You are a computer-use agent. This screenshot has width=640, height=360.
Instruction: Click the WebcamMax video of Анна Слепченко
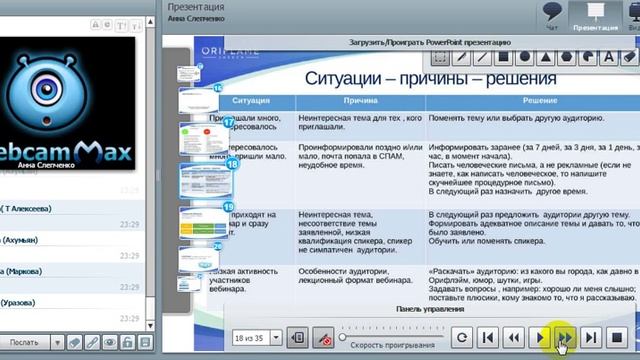pyautogui.click(x=67, y=103)
